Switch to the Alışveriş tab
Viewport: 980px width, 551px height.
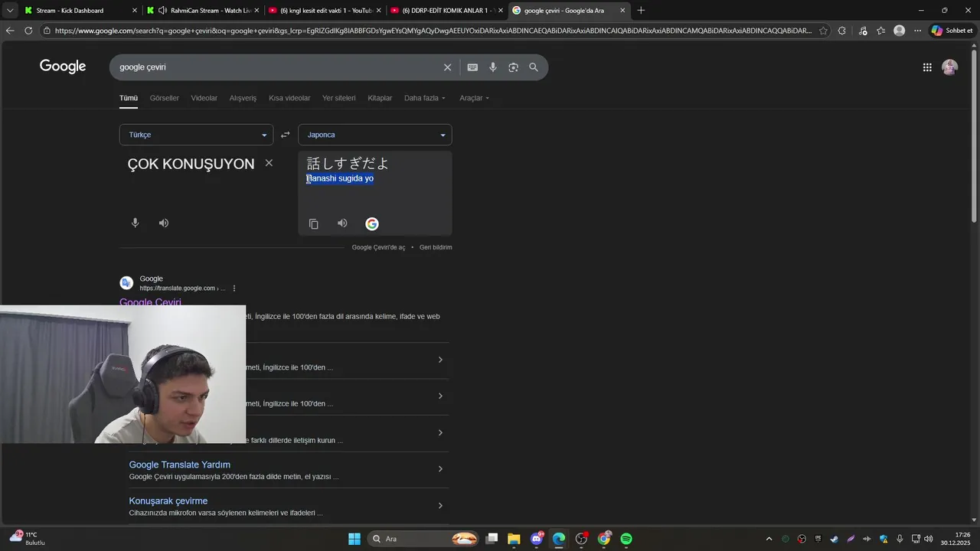[243, 98]
